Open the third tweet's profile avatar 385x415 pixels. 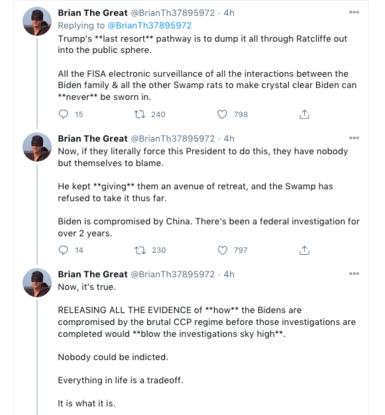pyautogui.click(x=37, y=283)
